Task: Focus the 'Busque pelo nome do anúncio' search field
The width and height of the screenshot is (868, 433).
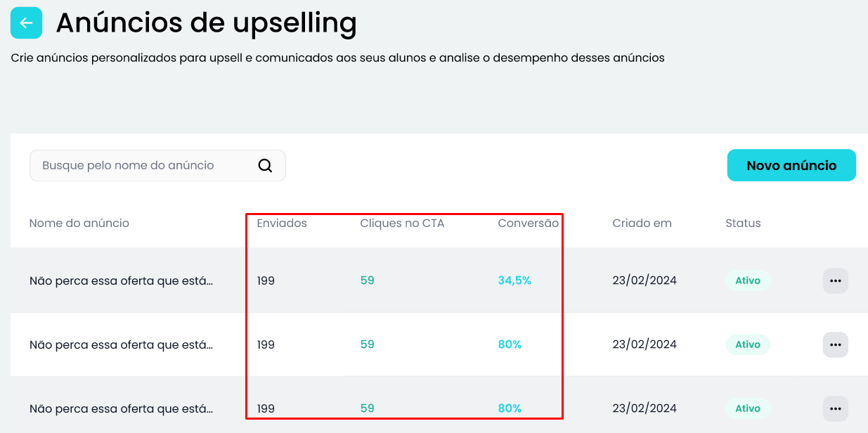Action: [157, 166]
